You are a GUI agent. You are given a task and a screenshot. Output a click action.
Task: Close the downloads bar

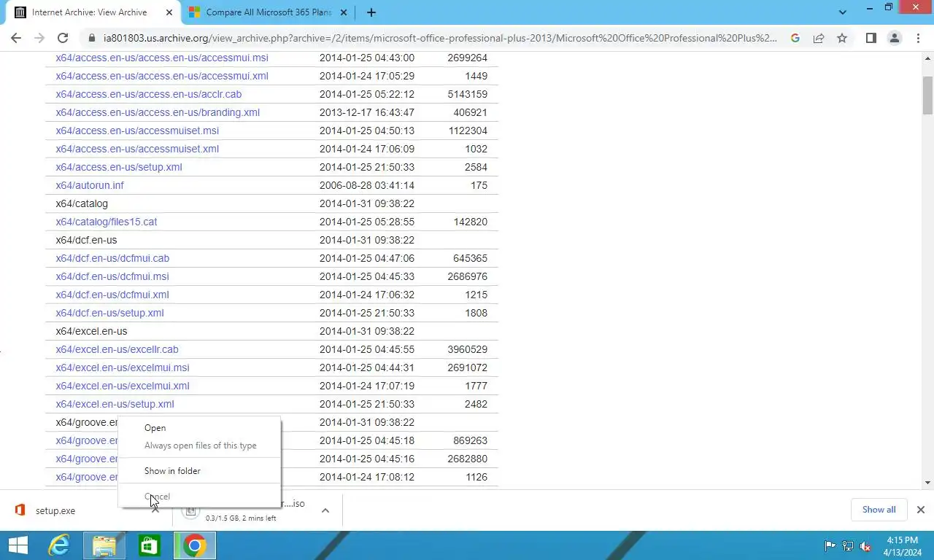click(x=921, y=510)
